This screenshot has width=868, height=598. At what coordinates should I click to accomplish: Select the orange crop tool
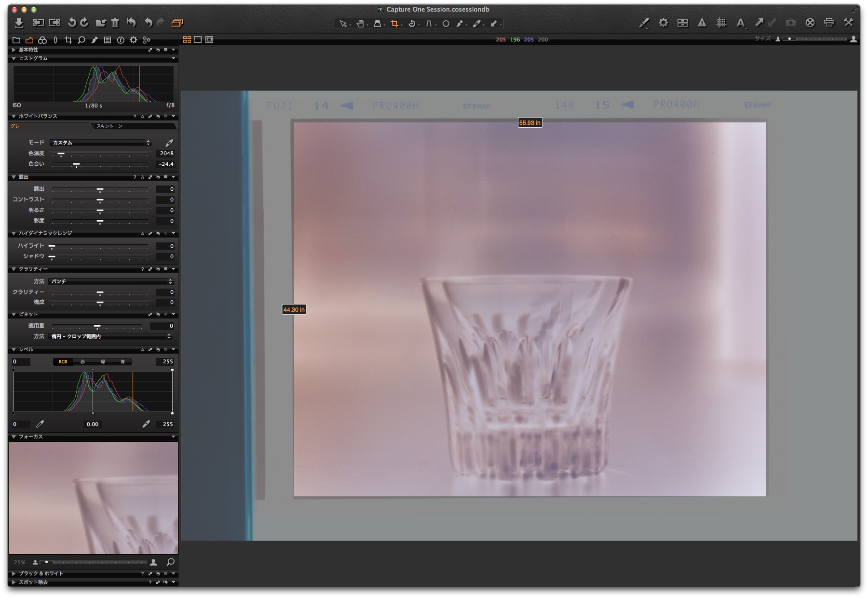coord(395,24)
